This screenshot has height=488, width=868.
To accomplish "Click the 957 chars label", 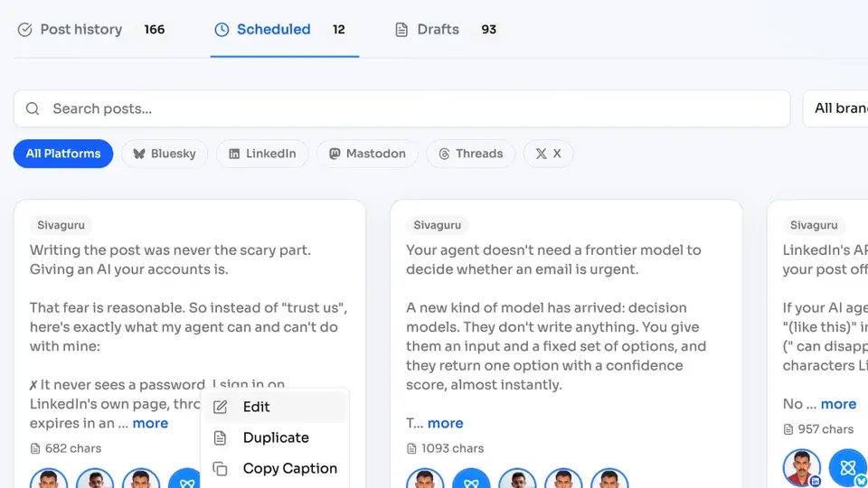I will coord(826,428).
